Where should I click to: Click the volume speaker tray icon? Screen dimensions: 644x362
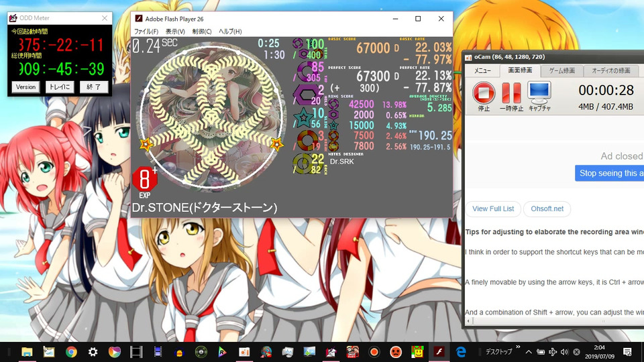pos(565,352)
